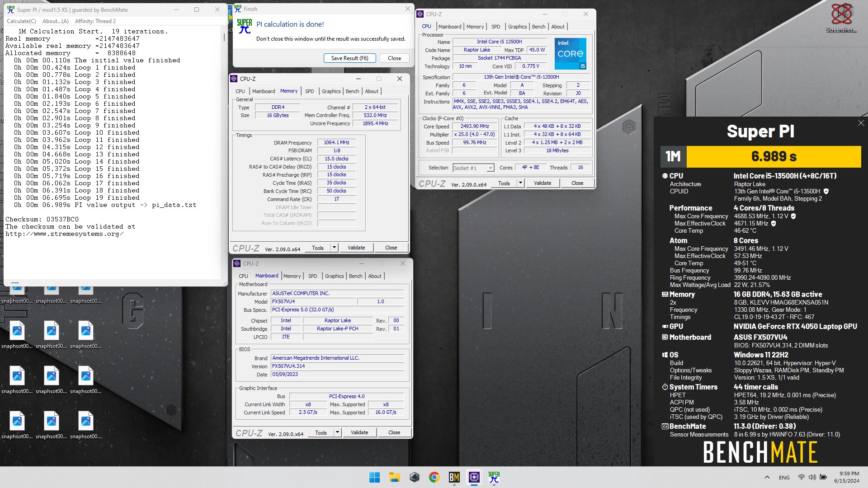
Task: Go to the CPU tab in CPU-Z Memory window
Action: pos(240,91)
